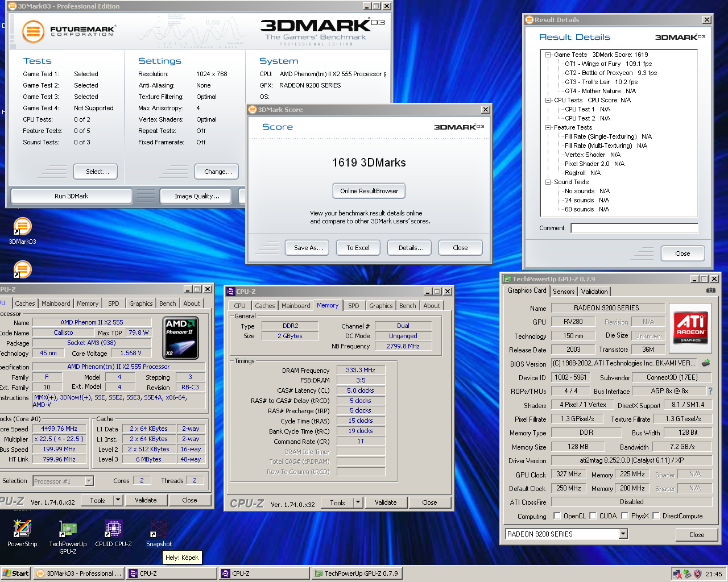Image resolution: width=728 pixels, height=582 pixels.
Task: Click Save As button in 3DMark Score
Action: pos(308,248)
